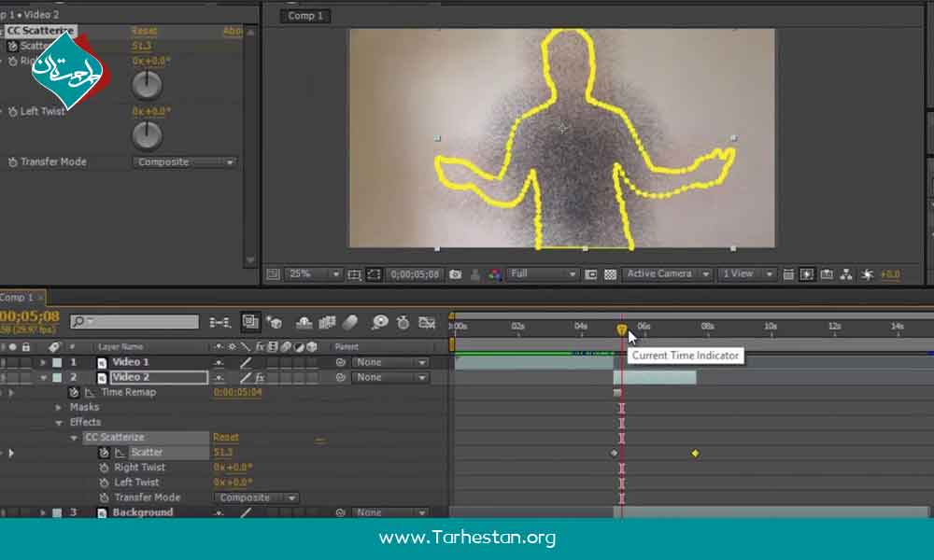Open the 25% magnification dropdown
The width and height of the screenshot is (934, 560).
312,274
